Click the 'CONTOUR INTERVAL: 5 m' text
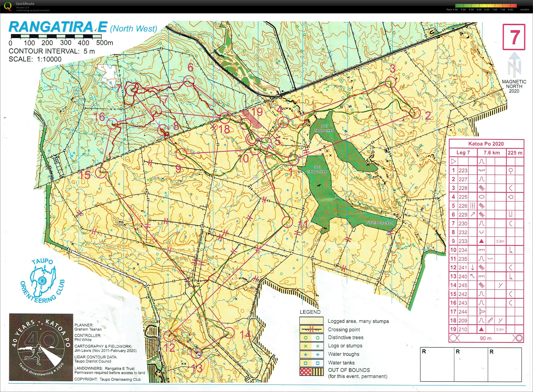533x392 pixels. click(x=52, y=51)
